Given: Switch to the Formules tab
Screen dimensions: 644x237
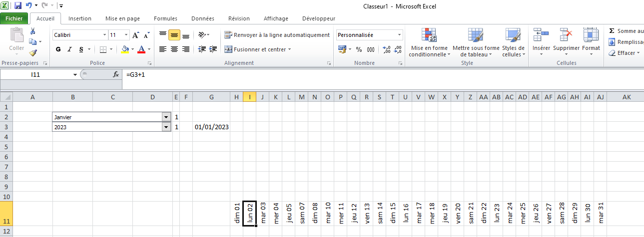Looking at the screenshot, I should click(x=165, y=18).
